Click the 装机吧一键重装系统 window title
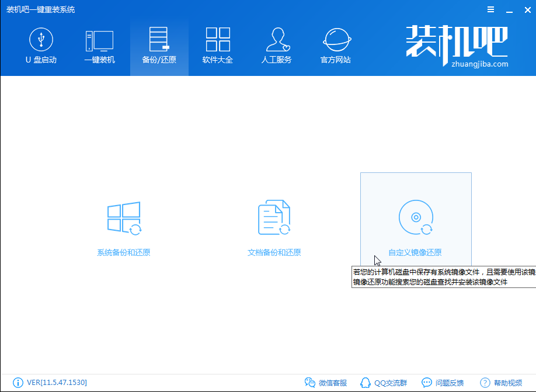This screenshot has height=392, width=536. (40, 9)
